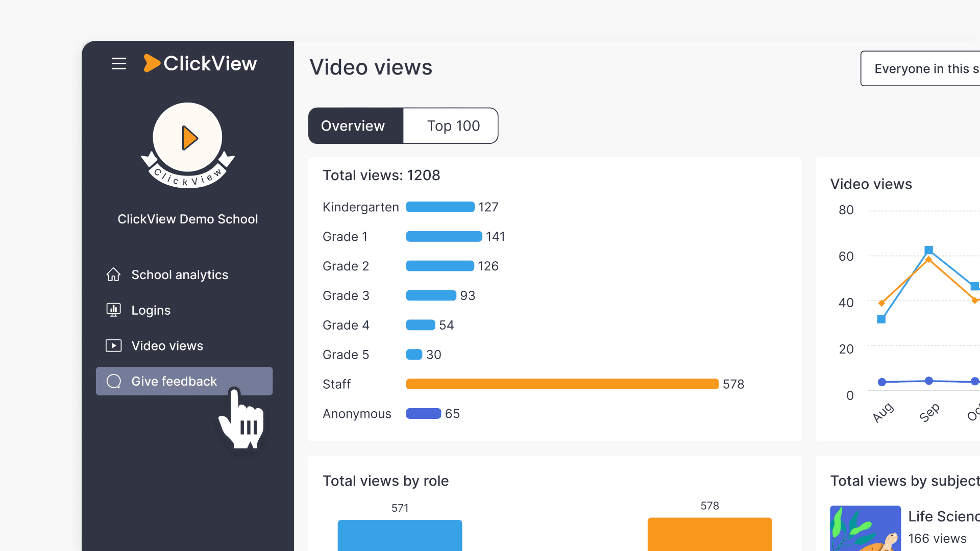Click the Grade 3 row label
The image size is (980, 551).
pos(346,296)
